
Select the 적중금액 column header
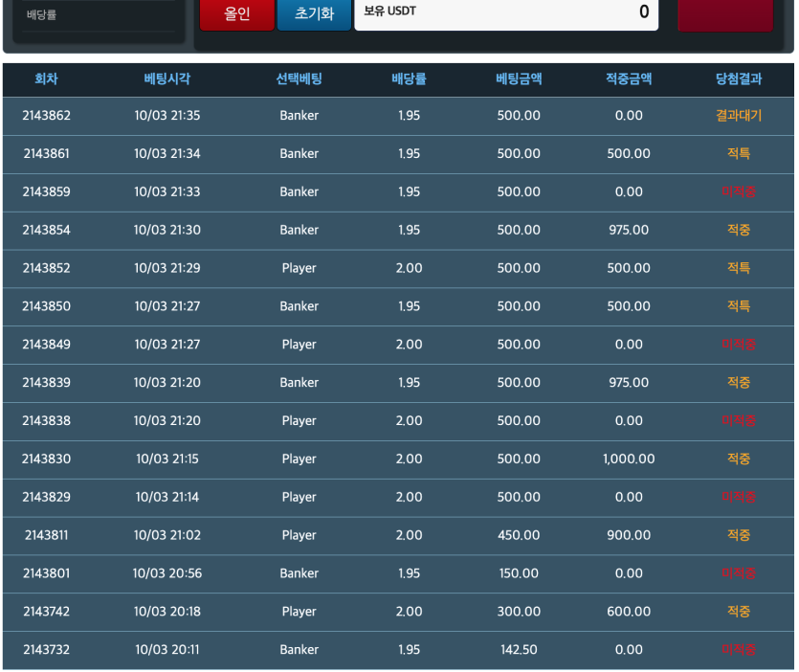coord(629,79)
